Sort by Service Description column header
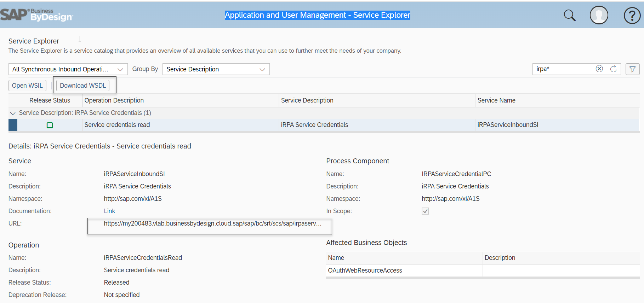644x303 pixels. pyautogui.click(x=377, y=100)
